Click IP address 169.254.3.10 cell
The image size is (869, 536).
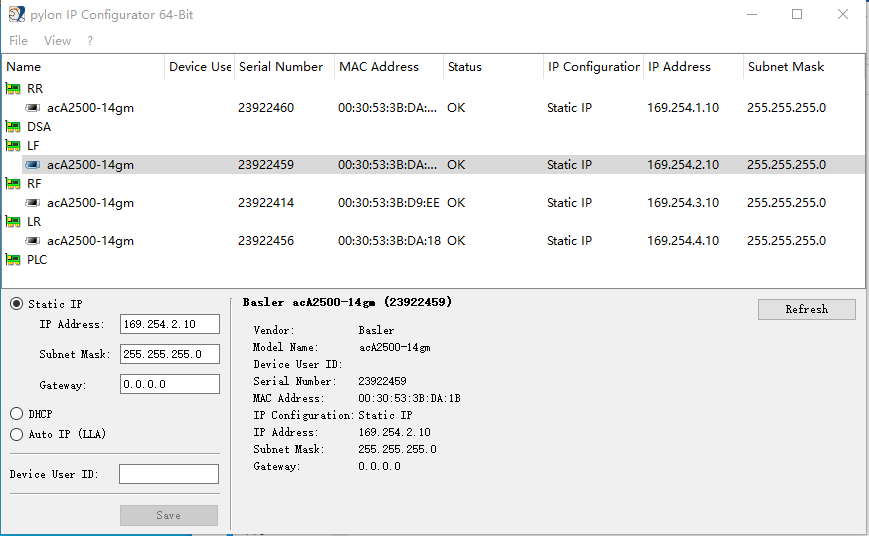[x=683, y=203]
